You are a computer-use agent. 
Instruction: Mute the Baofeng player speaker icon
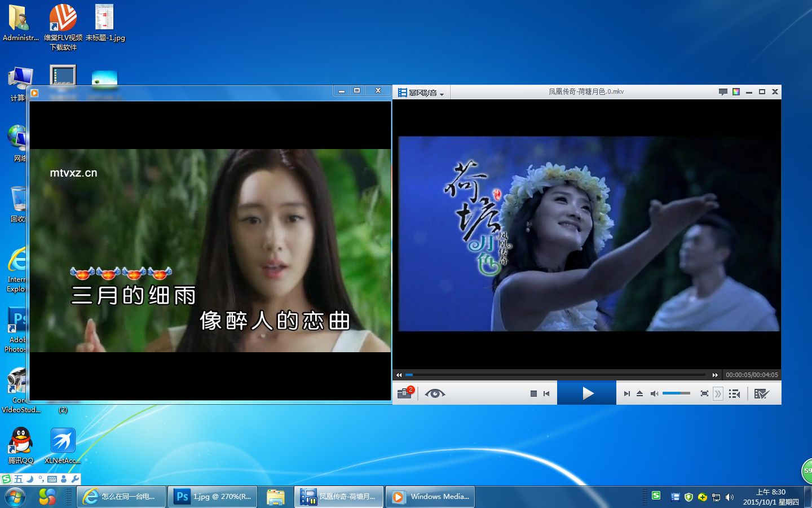654,393
